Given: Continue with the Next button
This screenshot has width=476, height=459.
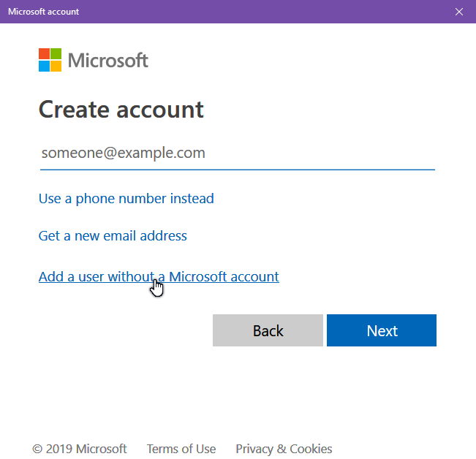Looking at the screenshot, I should [382, 330].
